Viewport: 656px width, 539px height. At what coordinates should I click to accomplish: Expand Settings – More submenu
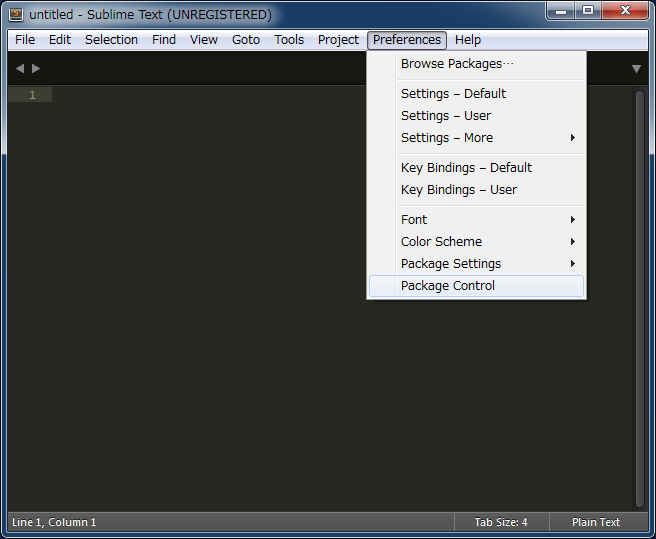(x=476, y=138)
